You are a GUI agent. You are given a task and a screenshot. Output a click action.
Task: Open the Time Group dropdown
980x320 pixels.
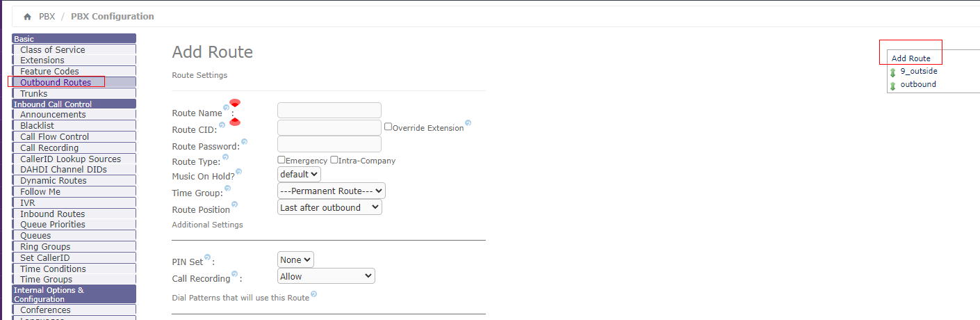331,191
